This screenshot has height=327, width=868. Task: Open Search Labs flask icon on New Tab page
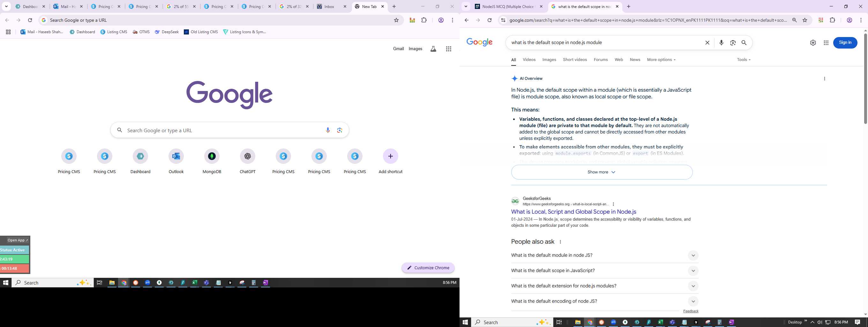pos(433,49)
